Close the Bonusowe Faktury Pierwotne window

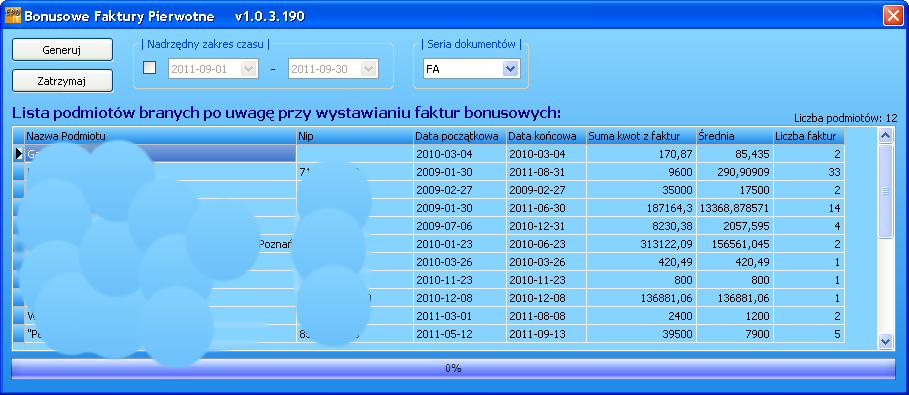(892, 16)
